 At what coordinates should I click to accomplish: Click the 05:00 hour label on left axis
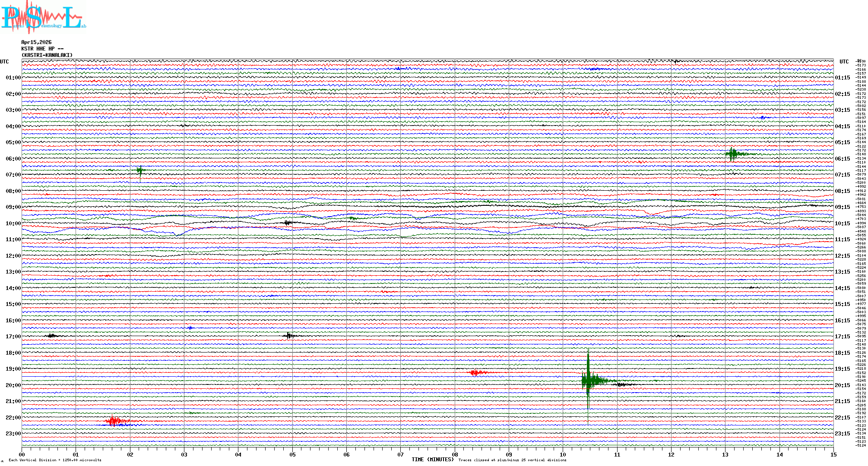13,142
